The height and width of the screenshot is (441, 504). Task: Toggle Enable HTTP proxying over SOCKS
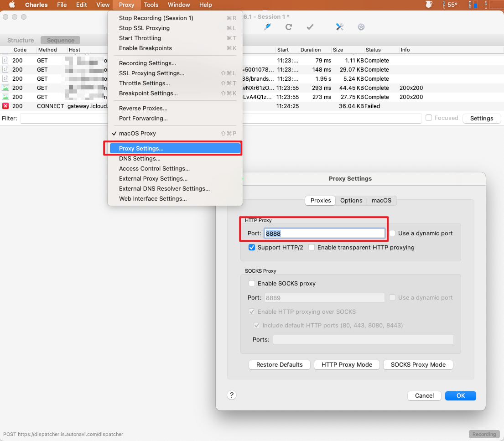(x=252, y=311)
